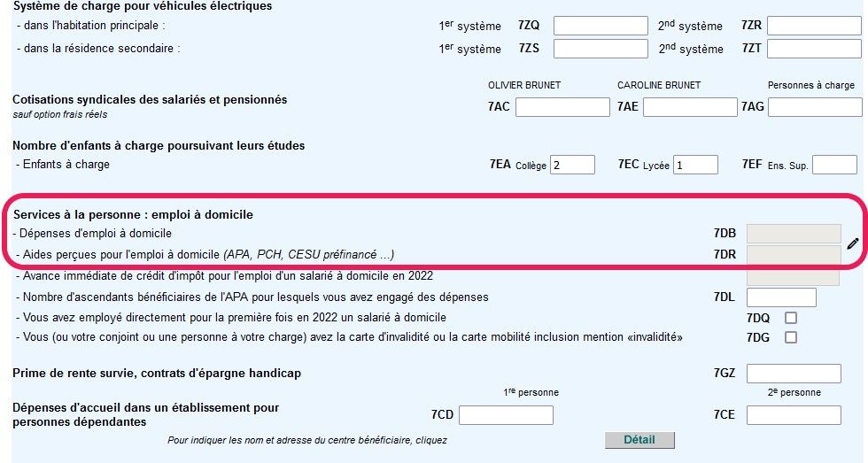Click the 7DR aid received field
The width and height of the screenshot is (868, 463).
(x=793, y=255)
